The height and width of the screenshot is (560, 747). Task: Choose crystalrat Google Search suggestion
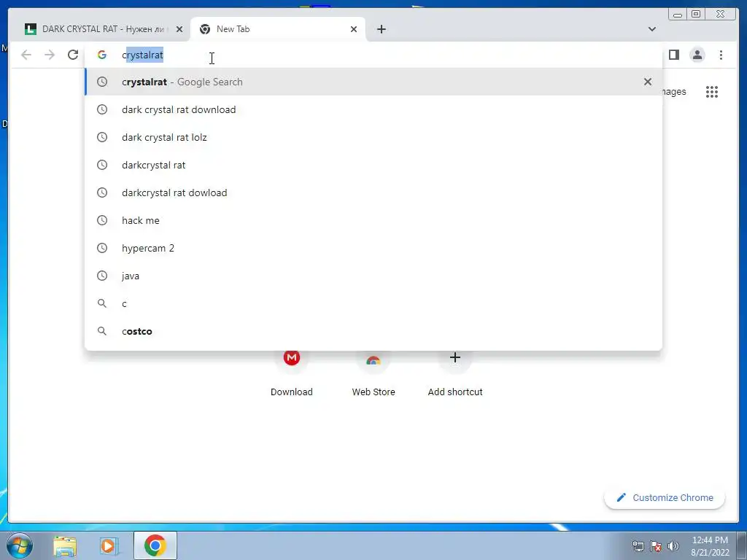(x=373, y=82)
